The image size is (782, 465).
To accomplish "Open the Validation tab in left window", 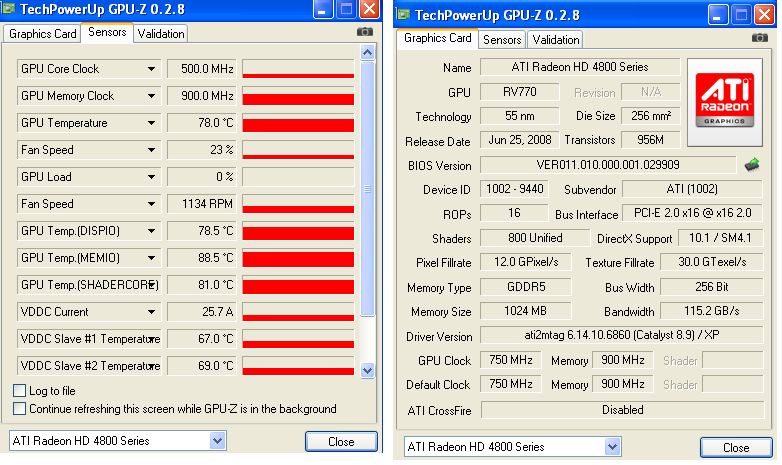I will 161,33.
